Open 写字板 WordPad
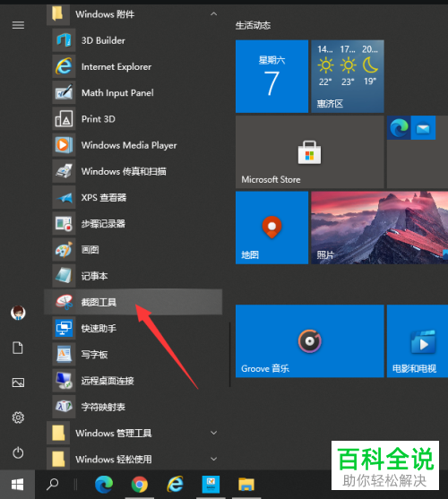 133,354
